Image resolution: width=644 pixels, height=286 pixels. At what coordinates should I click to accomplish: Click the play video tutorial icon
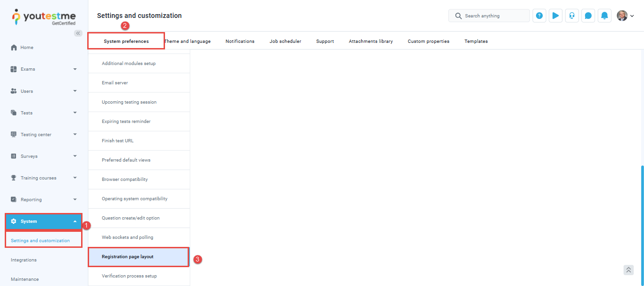tap(555, 16)
